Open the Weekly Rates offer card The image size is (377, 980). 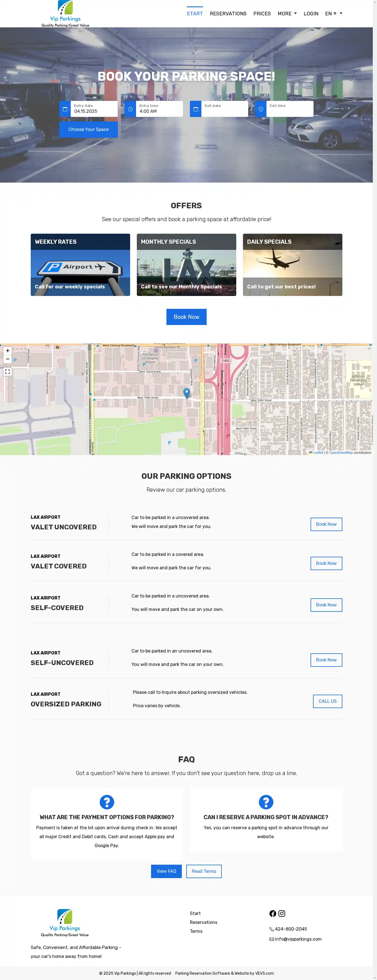[x=80, y=265]
